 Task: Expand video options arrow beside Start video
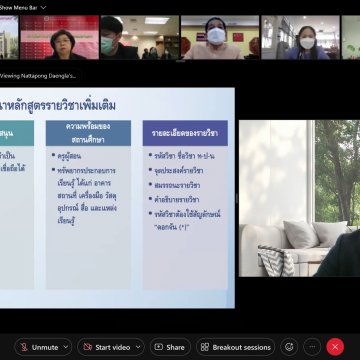coord(138,347)
